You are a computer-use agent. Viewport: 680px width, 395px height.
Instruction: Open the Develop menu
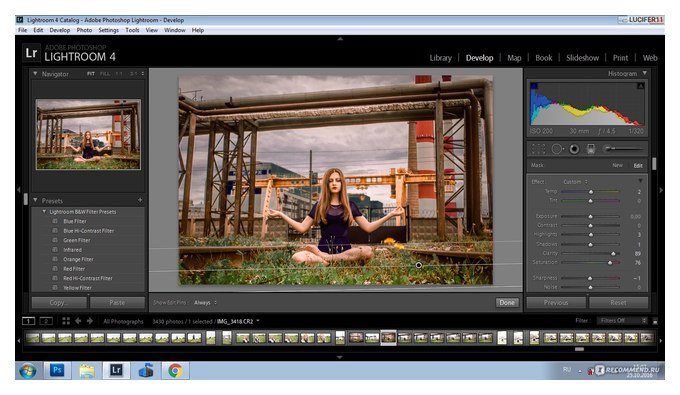coord(60,30)
